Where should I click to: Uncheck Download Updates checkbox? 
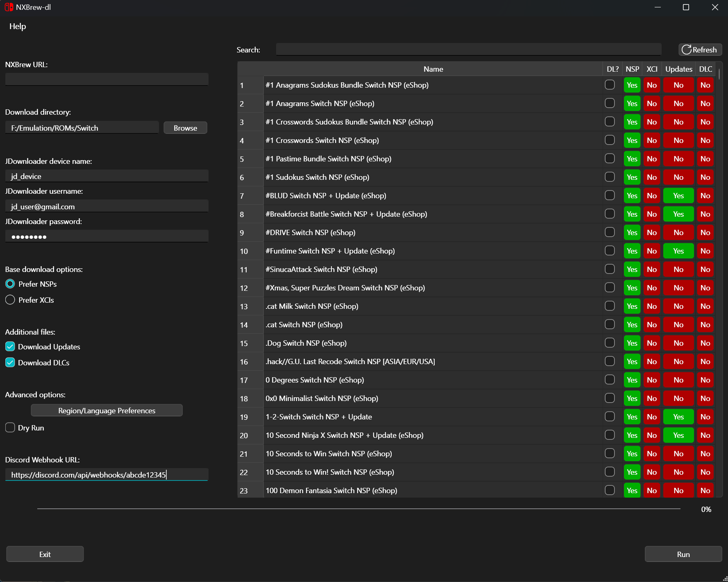[10, 346]
